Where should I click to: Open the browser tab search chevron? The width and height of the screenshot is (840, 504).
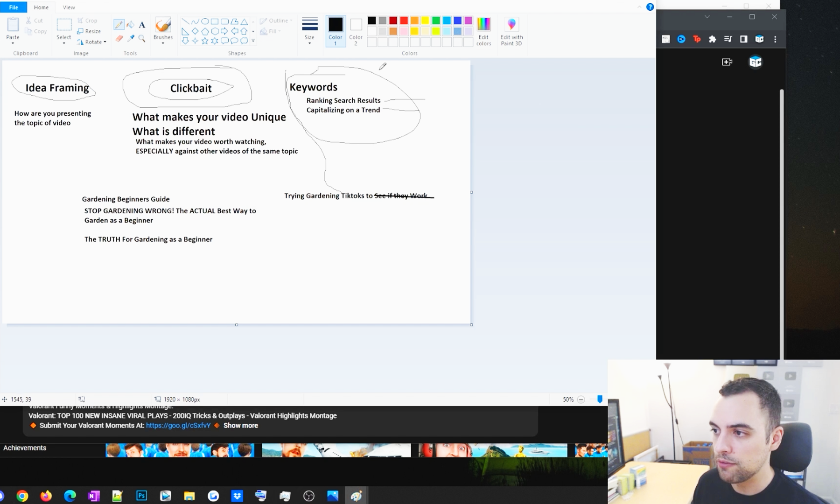tap(707, 17)
